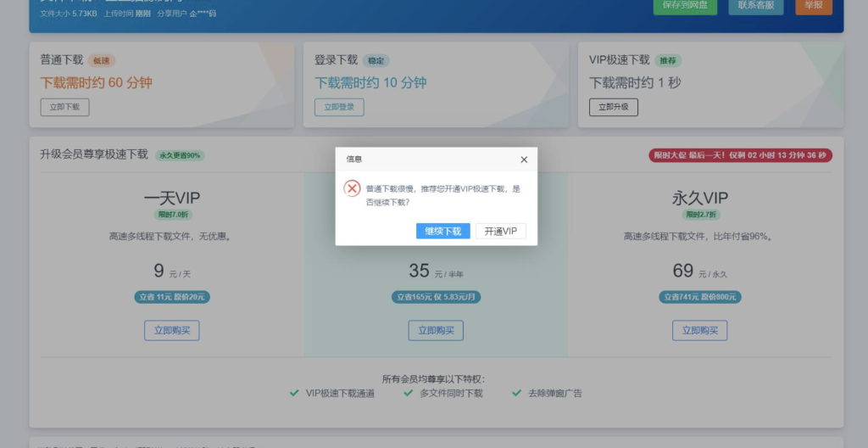
Task: Click the 低速 badge beside 普通下载
Action: point(102,61)
